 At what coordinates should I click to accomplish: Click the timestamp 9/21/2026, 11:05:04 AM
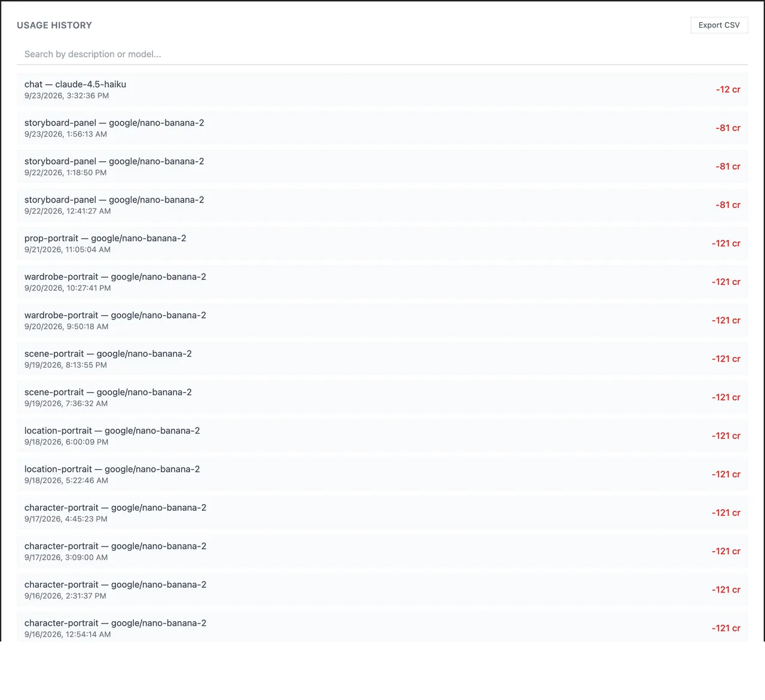coord(68,250)
